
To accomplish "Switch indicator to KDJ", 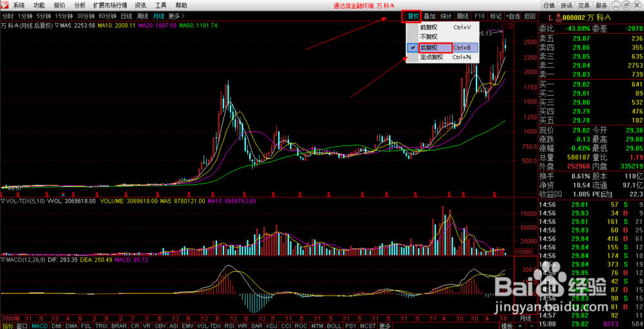I will coord(271,326).
